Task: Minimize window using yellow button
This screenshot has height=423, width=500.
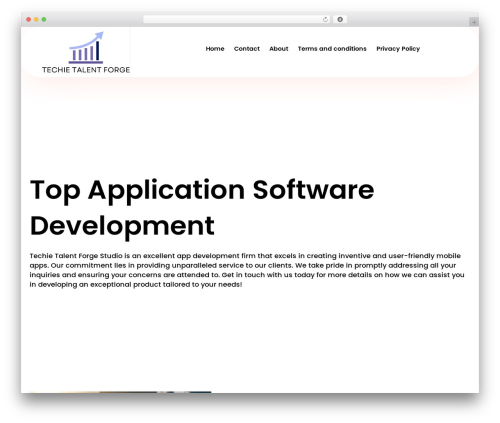Action: click(x=36, y=20)
